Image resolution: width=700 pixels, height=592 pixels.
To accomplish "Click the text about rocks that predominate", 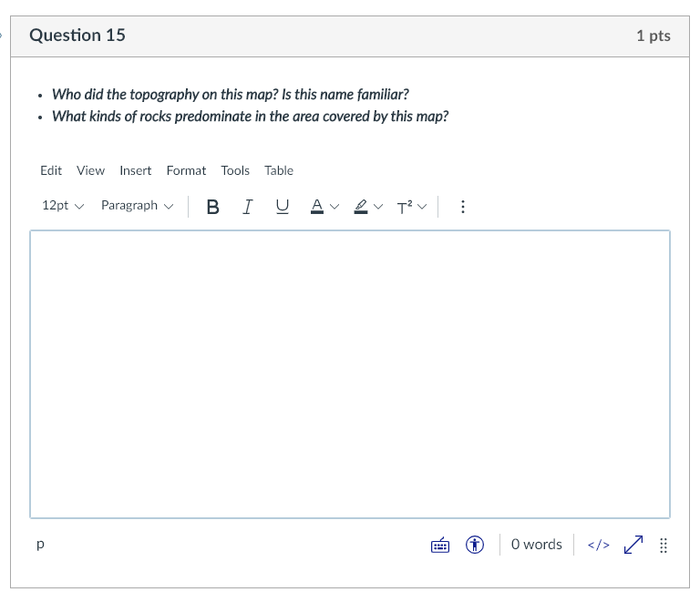I will tap(251, 117).
